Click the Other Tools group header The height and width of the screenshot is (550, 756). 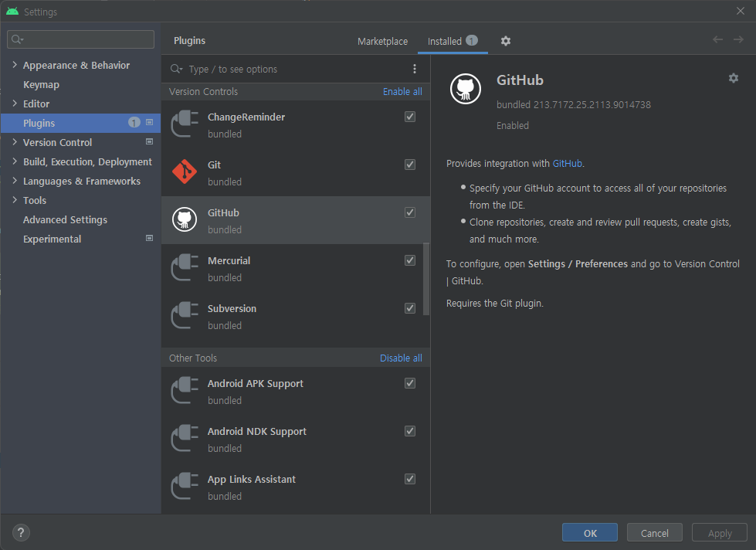pyautogui.click(x=193, y=358)
